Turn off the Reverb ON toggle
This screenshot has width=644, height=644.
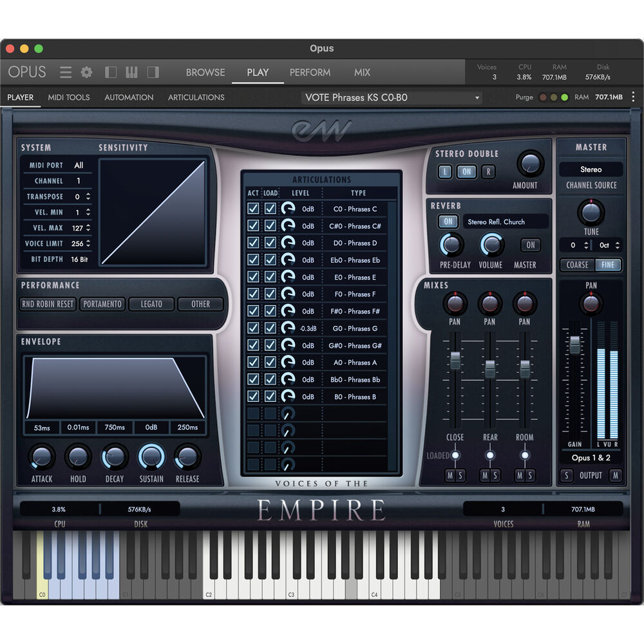(x=448, y=222)
